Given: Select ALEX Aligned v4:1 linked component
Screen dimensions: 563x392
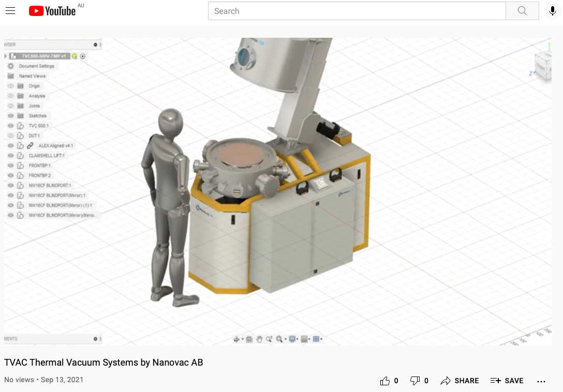Looking at the screenshot, I should (55, 146).
